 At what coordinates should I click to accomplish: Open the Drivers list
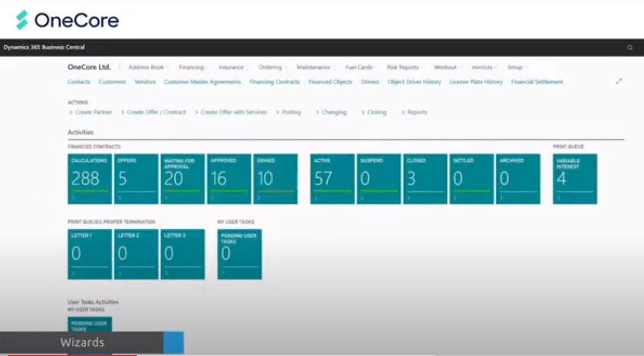[370, 81]
